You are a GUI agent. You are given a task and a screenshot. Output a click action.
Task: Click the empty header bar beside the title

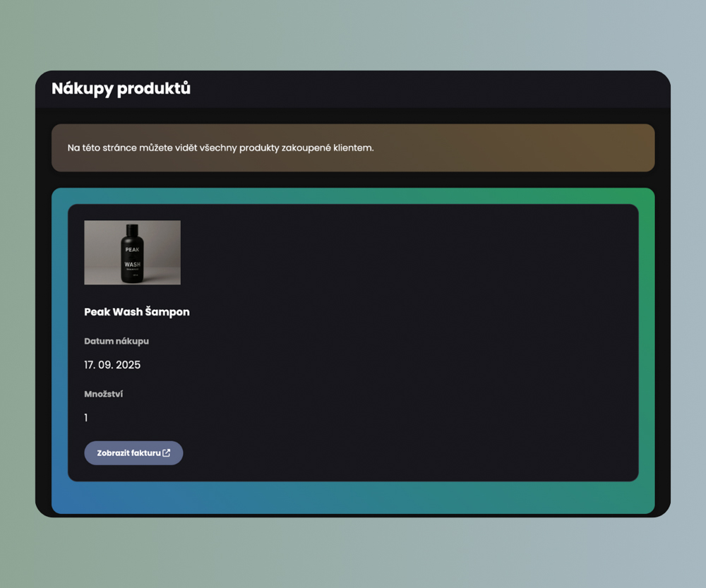[x=424, y=89]
